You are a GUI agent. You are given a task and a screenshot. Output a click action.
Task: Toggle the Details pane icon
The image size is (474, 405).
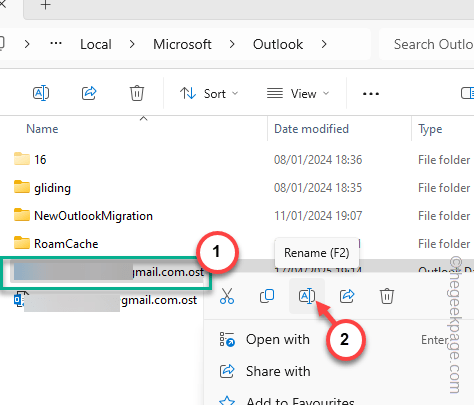[x=467, y=93]
